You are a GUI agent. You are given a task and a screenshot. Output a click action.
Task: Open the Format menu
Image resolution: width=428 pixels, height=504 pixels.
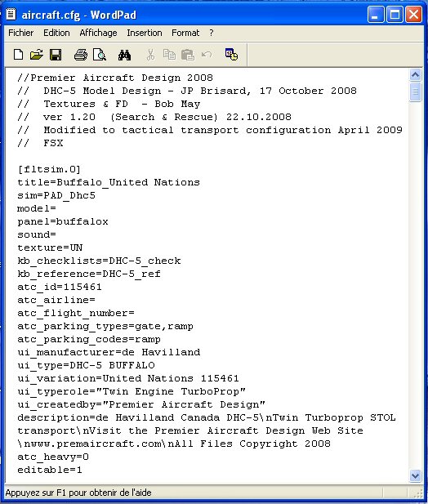[x=185, y=33]
